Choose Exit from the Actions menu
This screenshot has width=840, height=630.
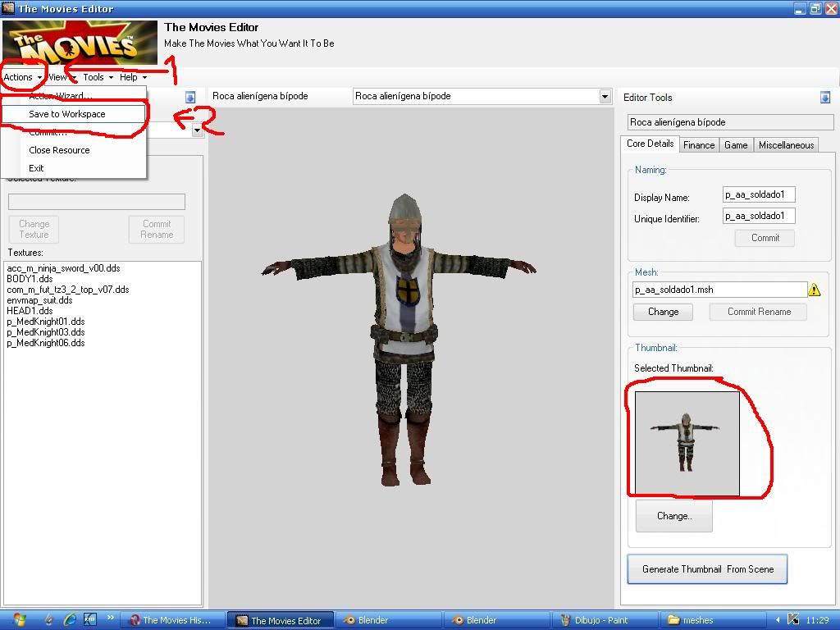73,168
